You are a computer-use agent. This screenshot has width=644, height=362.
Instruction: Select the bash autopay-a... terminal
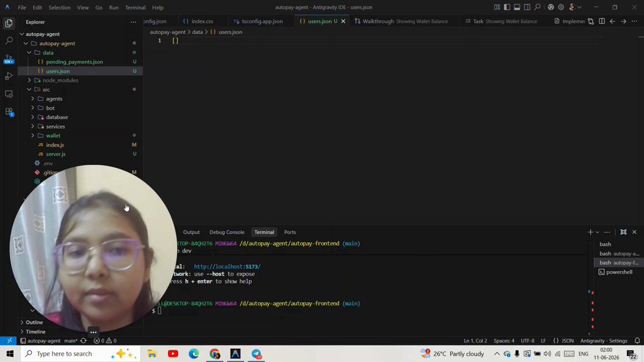[x=619, y=253]
